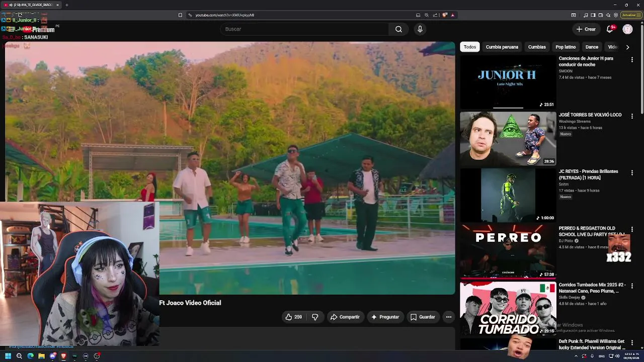The height and width of the screenshot is (362, 644).
Task: Click the Skills Deejay channel name
Action: click(x=570, y=298)
